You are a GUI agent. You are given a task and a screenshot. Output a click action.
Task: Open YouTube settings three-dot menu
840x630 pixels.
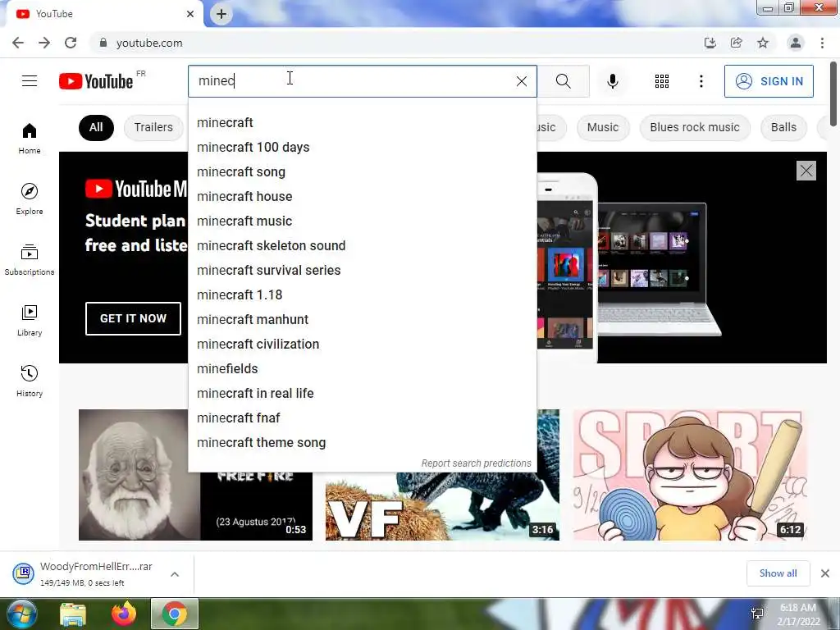click(701, 81)
